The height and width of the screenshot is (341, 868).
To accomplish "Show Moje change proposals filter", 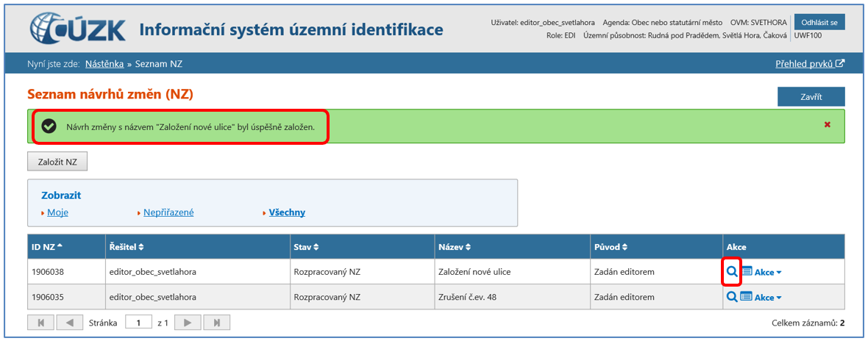I will 57,212.
